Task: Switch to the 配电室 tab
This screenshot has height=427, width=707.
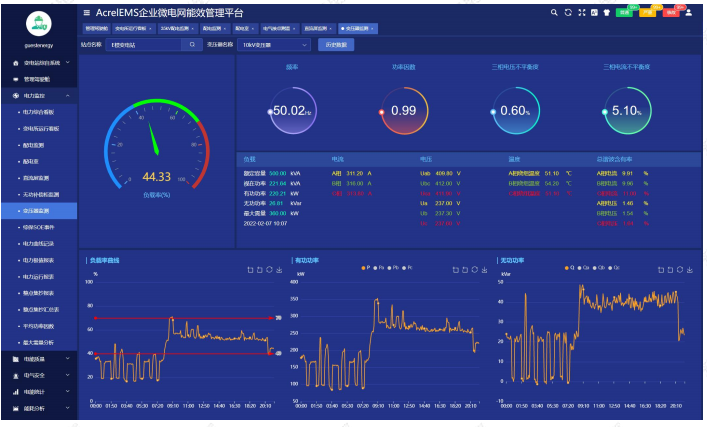Action: (245, 28)
